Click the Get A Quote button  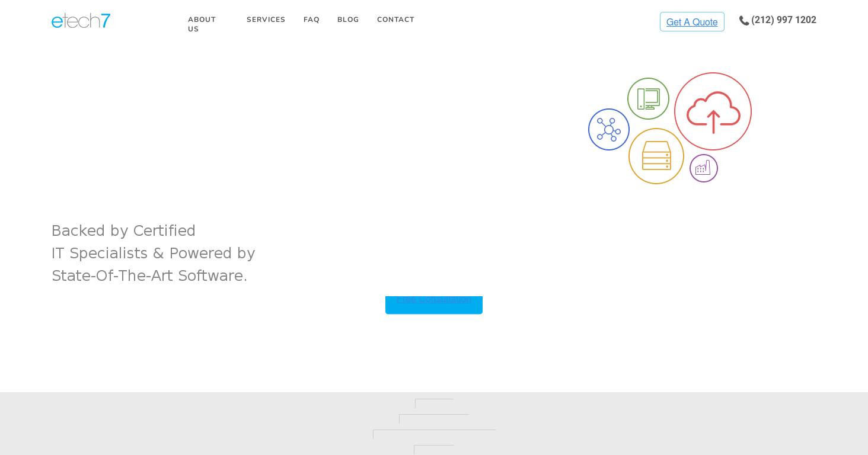pos(691,22)
